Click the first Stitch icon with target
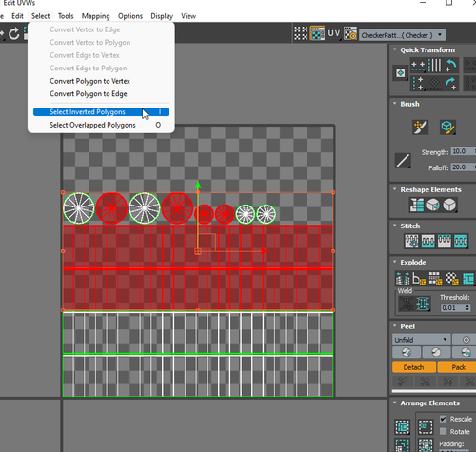The width and height of the screenshot is (476, 452). click(x=411, y=241)
